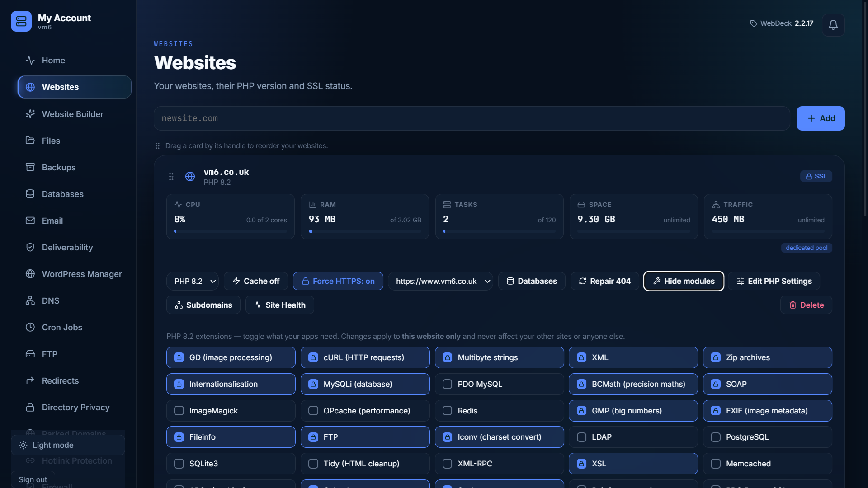Click the My Account server logo icon

click(x=21, y=21)
